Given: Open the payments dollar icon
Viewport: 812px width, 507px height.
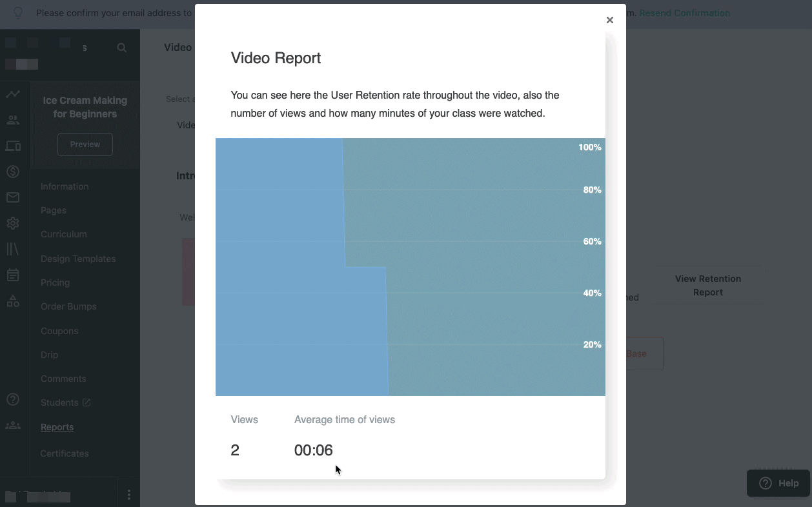Looking at the screenshot, I should [13, 172].
